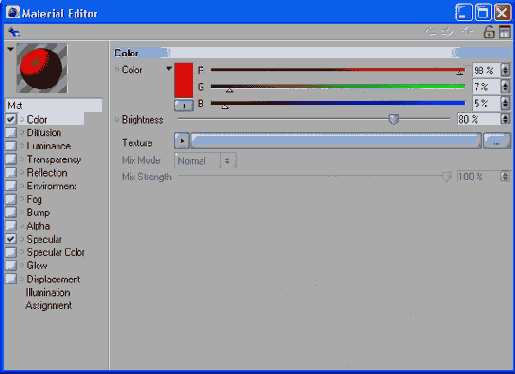Click the back arrow icon in toolbar
This screenshot has height=374, width=515.
[x=14, y=32]
